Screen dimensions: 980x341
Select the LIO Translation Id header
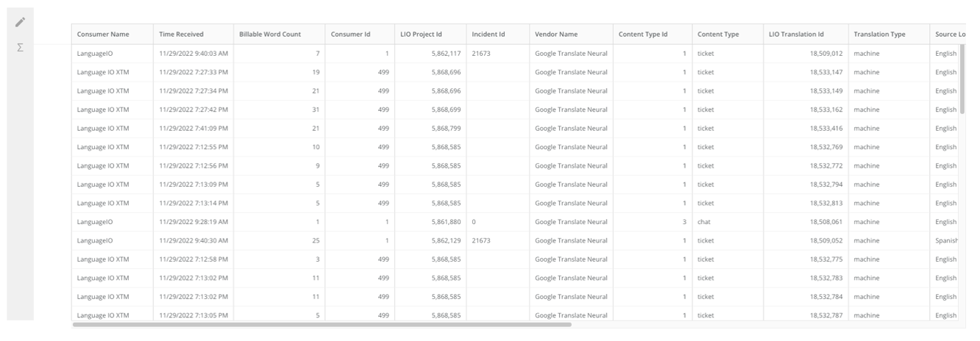796,35
